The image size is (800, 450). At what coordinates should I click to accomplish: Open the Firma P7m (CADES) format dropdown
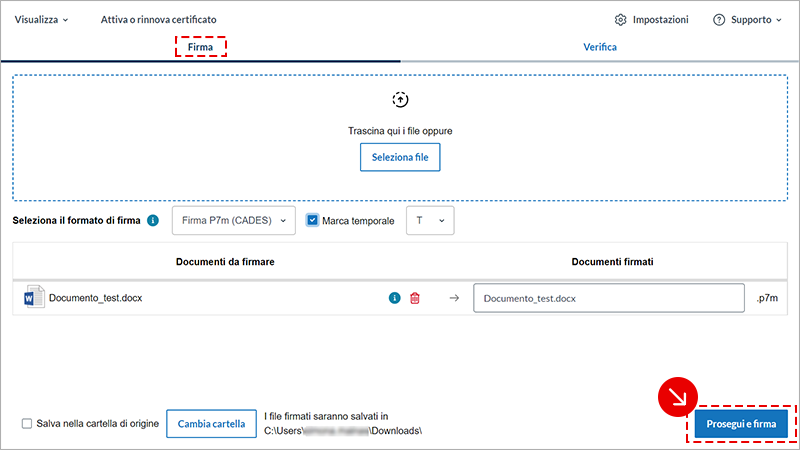[234, 221]
